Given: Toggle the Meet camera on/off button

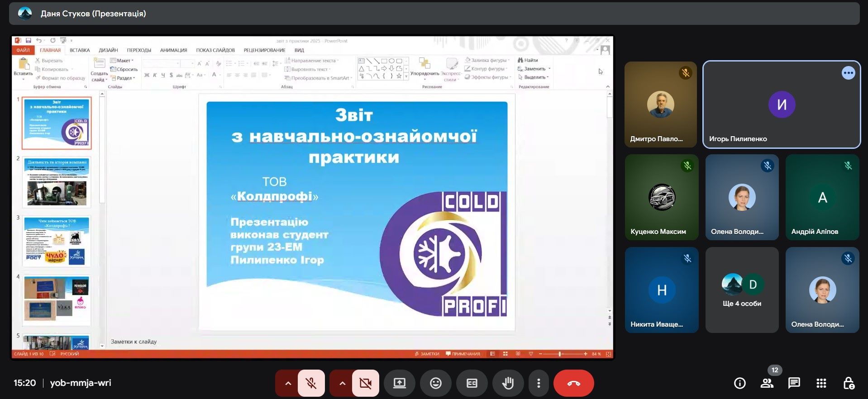Looking at the screenshot, I should point(366,383).
